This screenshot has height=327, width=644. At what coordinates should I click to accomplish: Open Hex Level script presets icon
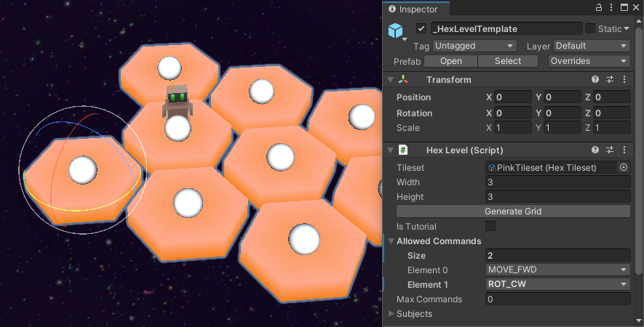click(x=610, y=150)
